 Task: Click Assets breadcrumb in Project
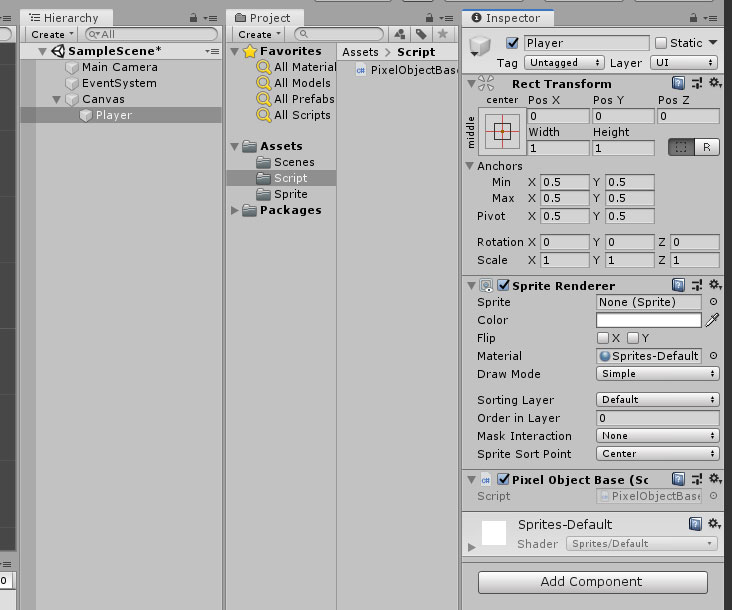point(360,52)
